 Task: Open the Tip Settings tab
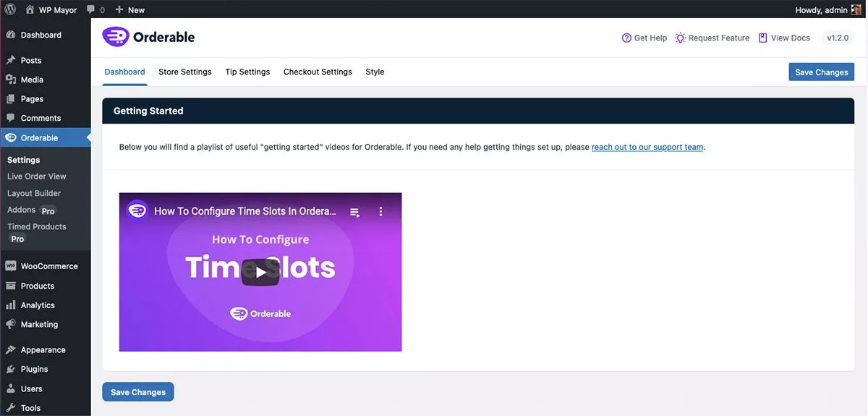247,72
